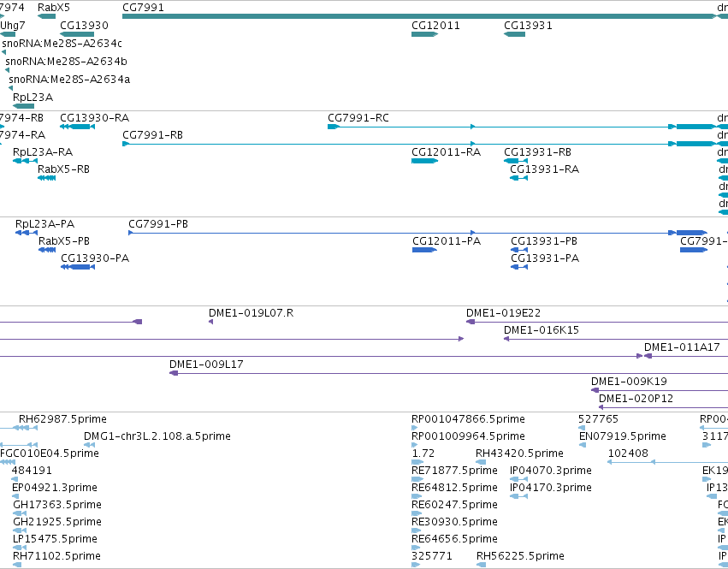The width and height of the screenshot is (728, 569).
Task: Open snoRNA:Me28S-A2634a feature
Action: coord(10,88)
